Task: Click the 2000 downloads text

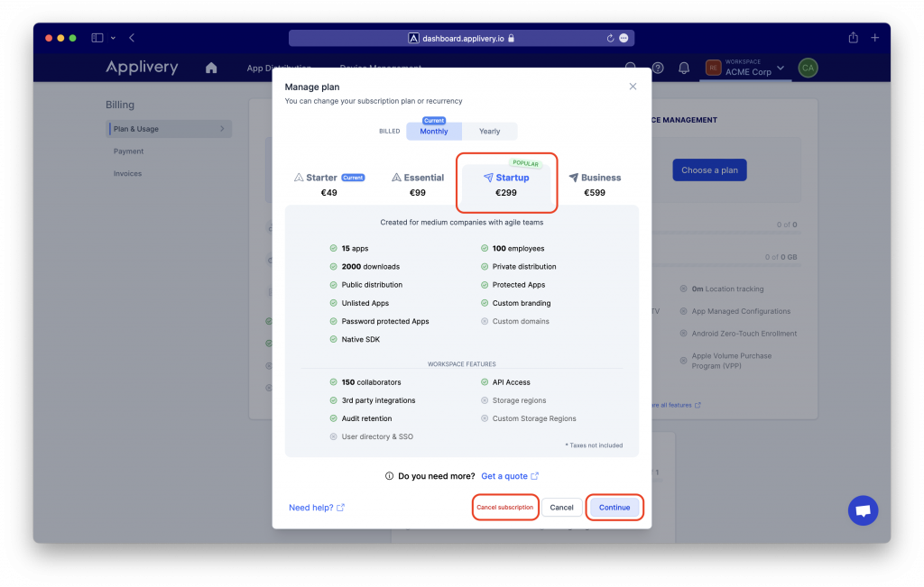Action: 371,267
